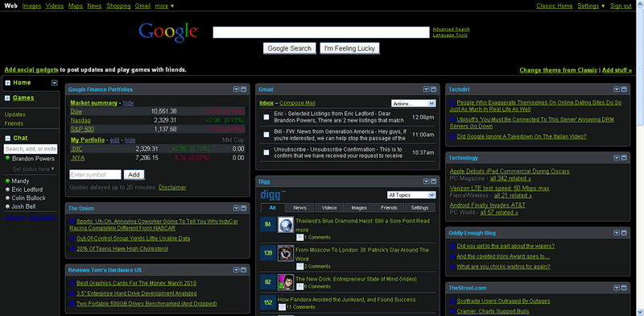
Task: Switch to the Friends tab in Digg
Action: [389, 208]
